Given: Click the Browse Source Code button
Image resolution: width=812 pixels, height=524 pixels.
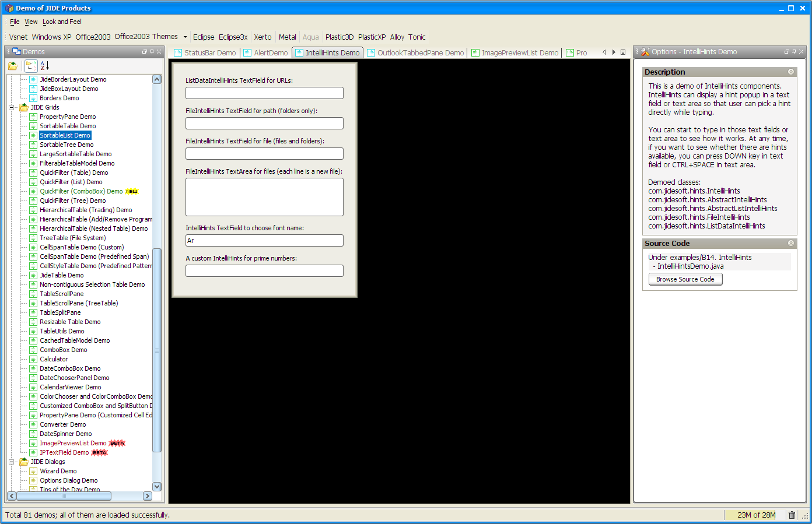Looking at the screenshot, I should pyautogui.click(x=685, y=279).
